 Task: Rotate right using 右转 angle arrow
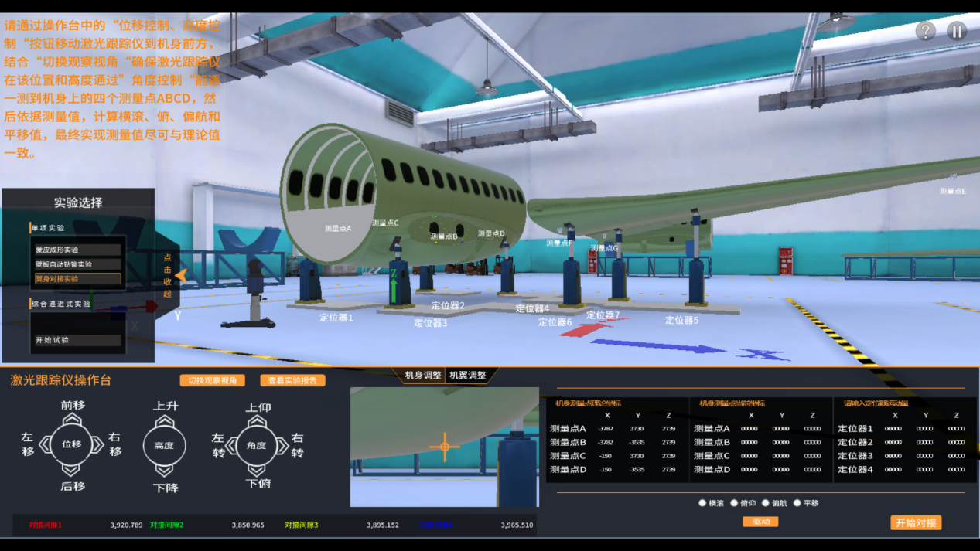(x=282, y=445)
